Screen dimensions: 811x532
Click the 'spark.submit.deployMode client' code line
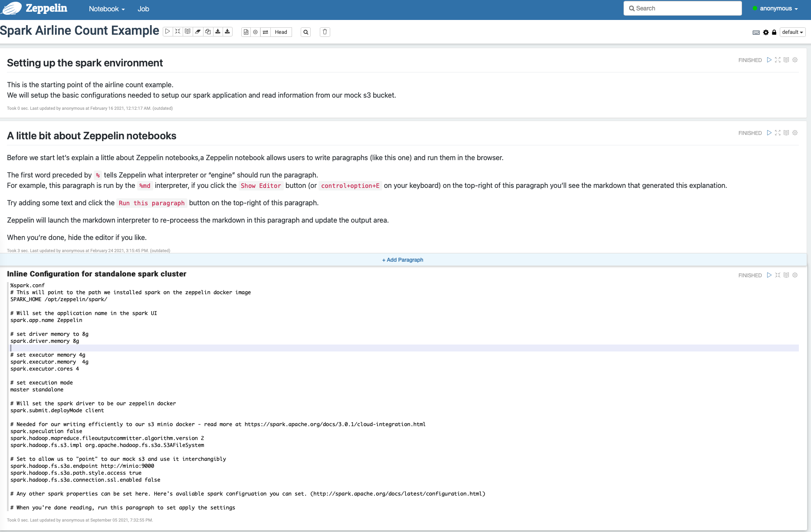point(57,410)
